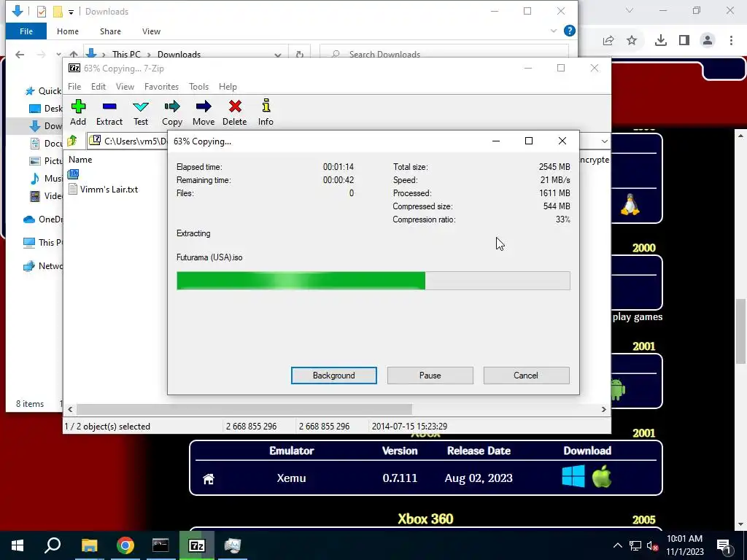Click the extraction progress bar
Image resolution: width=747 pixels, height=560 pixels.
[373, 281]
